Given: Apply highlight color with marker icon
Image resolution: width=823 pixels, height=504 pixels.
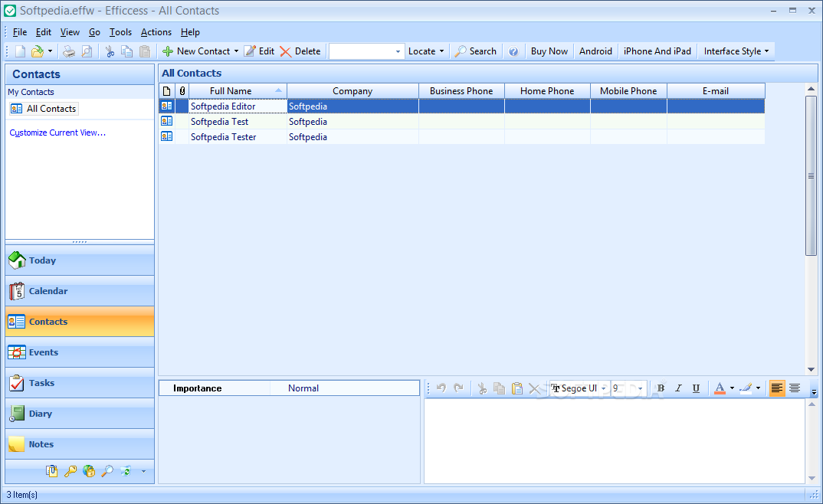Looking at the screenshot, I should 746,388.
